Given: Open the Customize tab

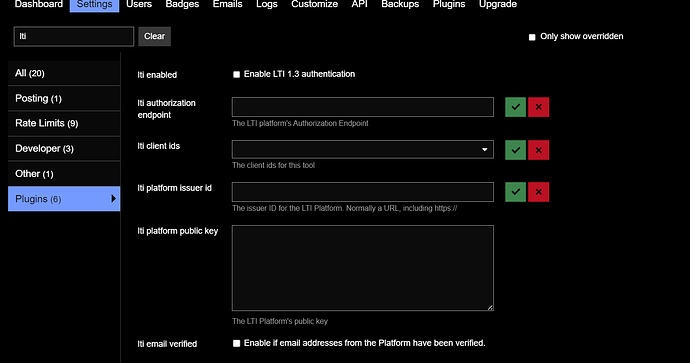Looking at the screenshot, I should pyautogui.click(x=314, y=4).
